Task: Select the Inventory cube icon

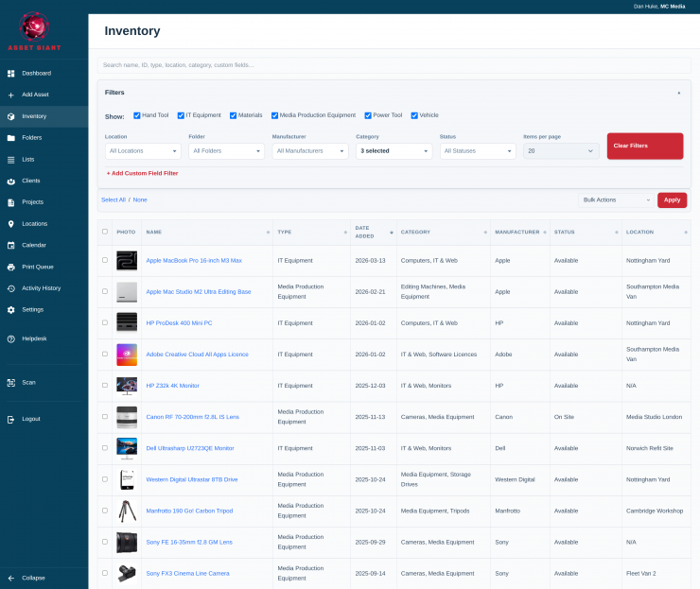Action: tap(11, 116)
